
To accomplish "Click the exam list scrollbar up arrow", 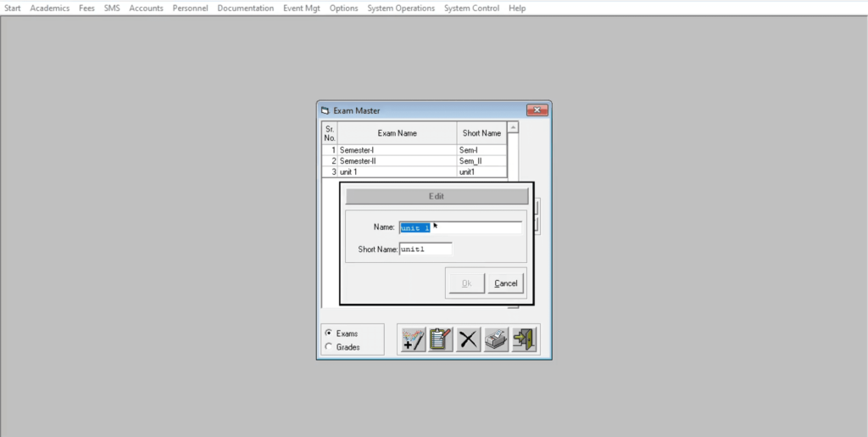I will coord(513,128).
